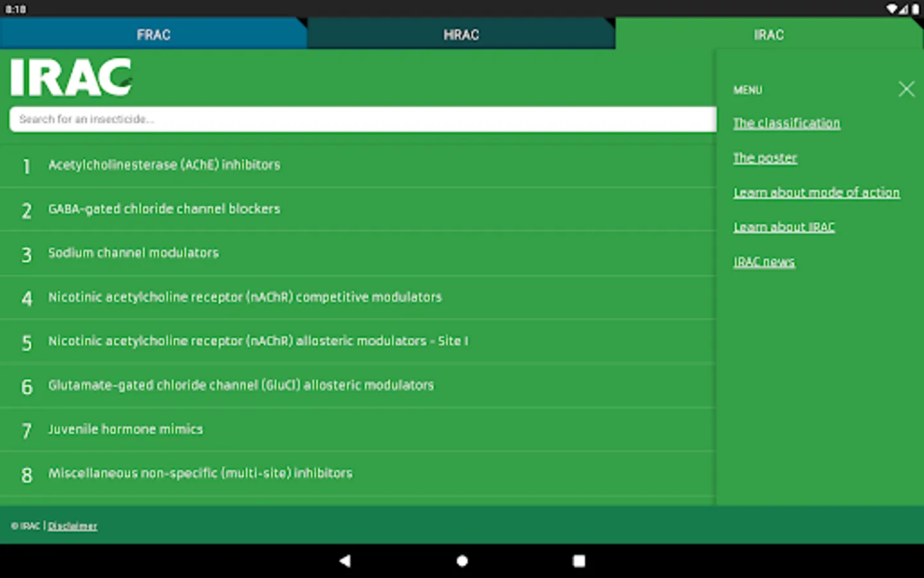Open 'IRAC news' link

pos(764,262)
